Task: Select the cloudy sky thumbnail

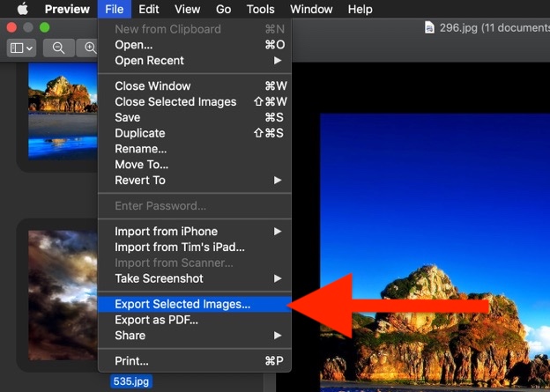Action: [x=61, y=295]
